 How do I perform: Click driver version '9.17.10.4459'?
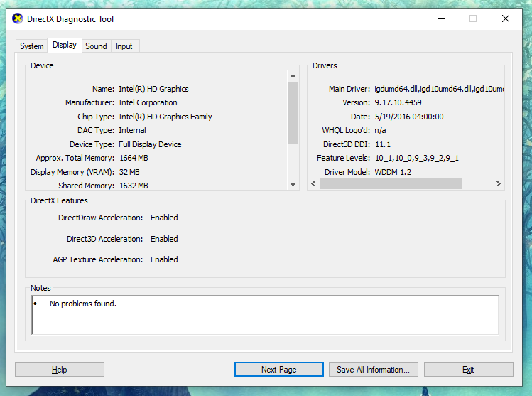coord(398,102)
